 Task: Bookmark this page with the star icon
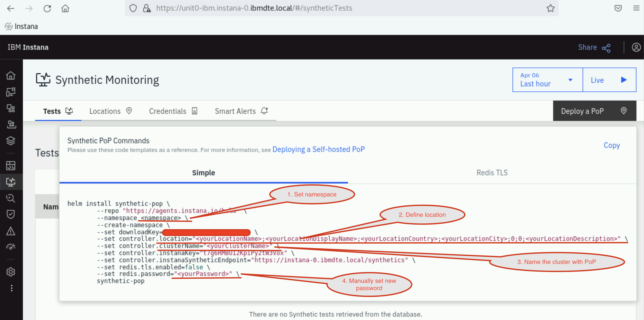(550, 8)
